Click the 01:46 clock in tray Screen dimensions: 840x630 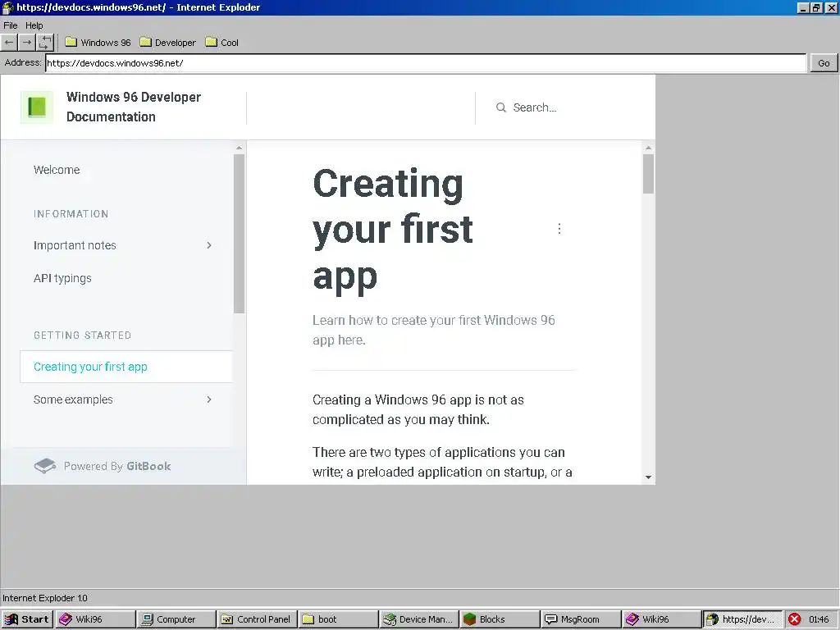(x=819, y=619)
